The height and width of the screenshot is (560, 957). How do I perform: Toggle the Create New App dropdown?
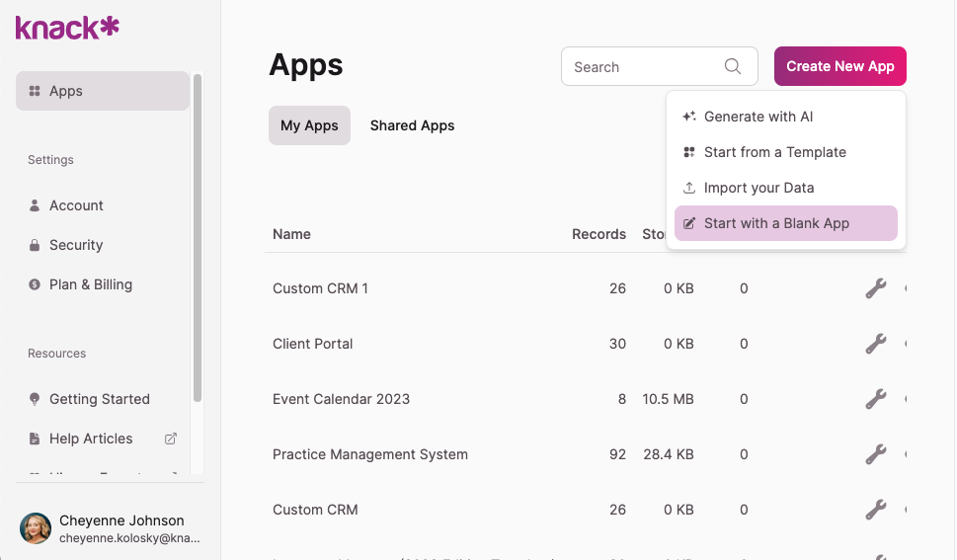pos(839,66)
